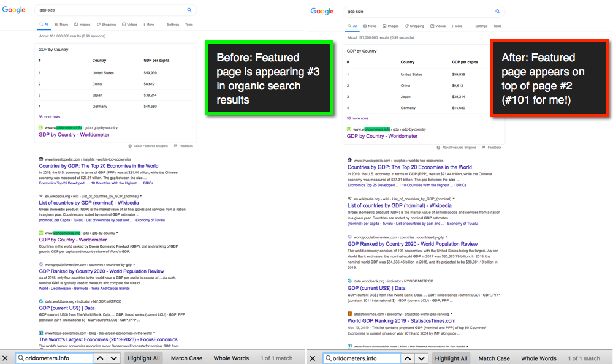This screenshot has width=613, height=364.
Task: Open The World's Largest Economies FocusEconomics result
Action: pos(109,339)
